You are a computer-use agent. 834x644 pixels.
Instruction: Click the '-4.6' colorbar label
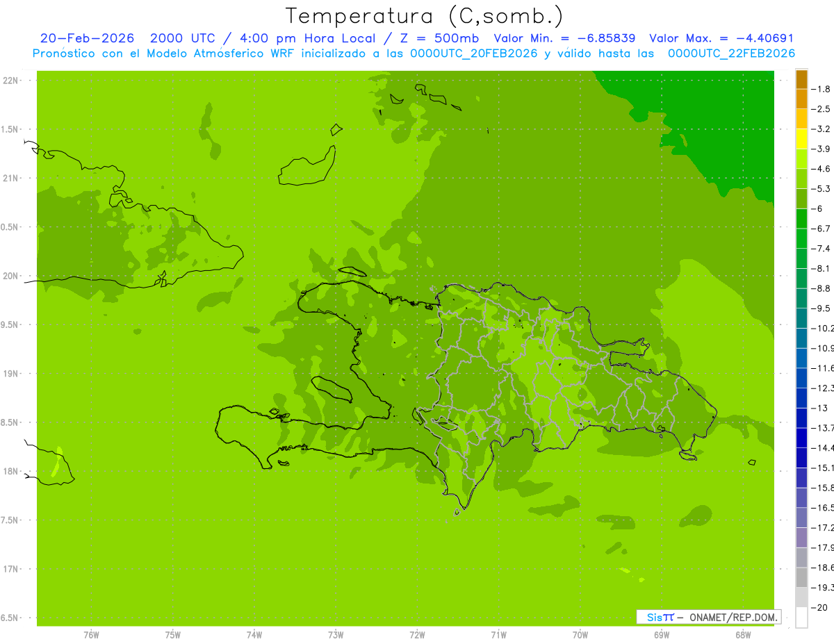pyautogui.click(x=822, y=169)
